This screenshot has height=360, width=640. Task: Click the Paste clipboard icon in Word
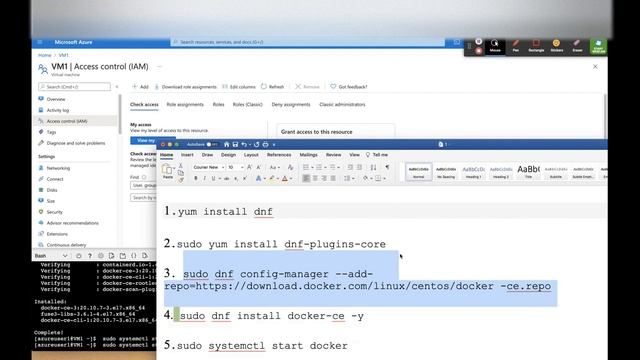(167, 170)
